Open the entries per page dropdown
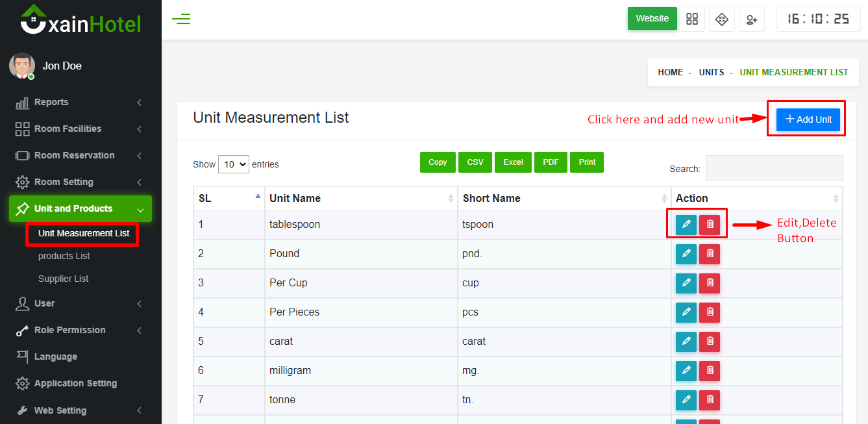Viewport: 868px width, 424px height. [x=233, y=164]
